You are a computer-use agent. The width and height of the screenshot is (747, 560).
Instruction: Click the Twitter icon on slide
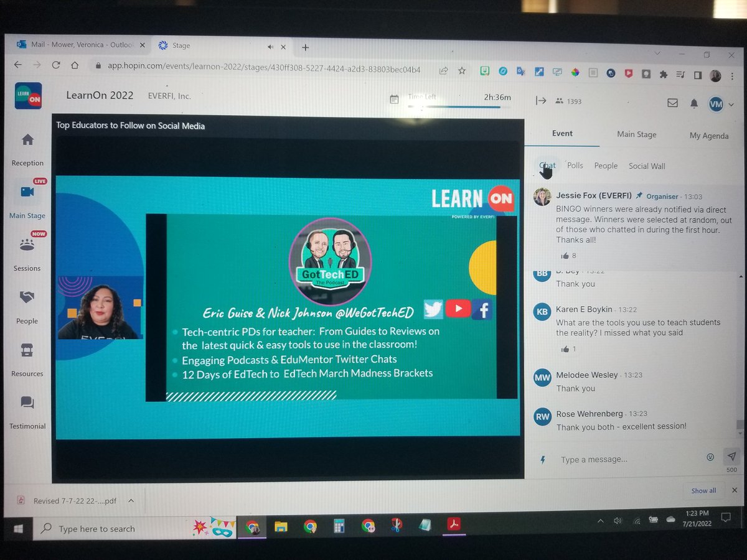point(433,309)
